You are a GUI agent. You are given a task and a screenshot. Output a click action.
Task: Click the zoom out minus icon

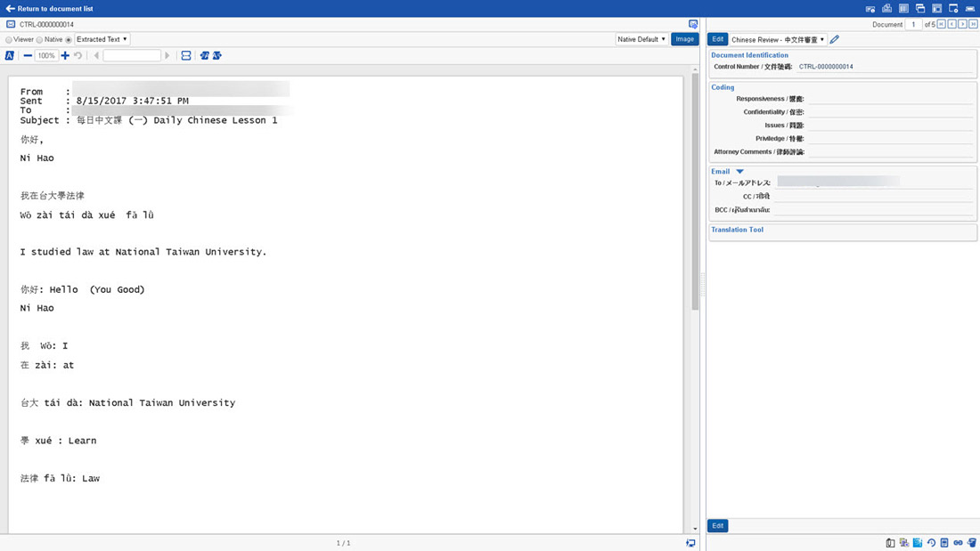(x=28, y=56)
